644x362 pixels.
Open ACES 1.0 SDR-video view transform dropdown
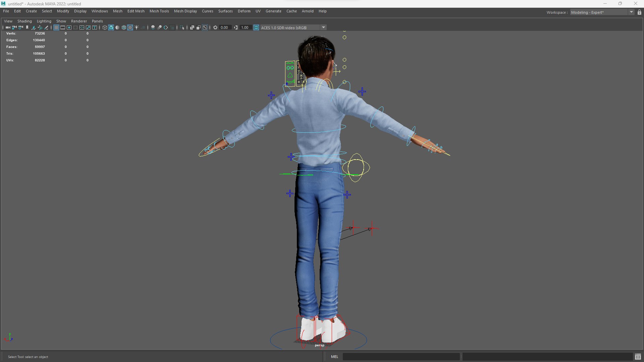[293, 27]
